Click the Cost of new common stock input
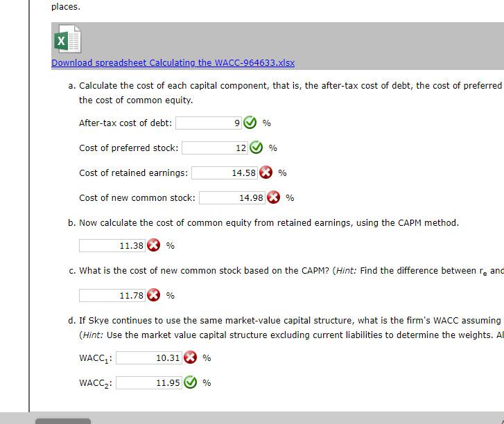The width and height of the screenshot is (504, 424). click(x=232, y=198)
